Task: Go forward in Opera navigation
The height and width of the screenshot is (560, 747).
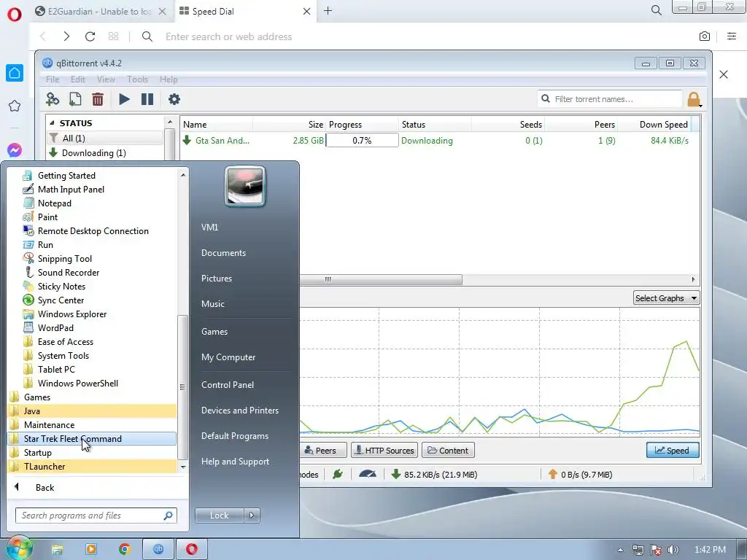Action: [66, 36]
